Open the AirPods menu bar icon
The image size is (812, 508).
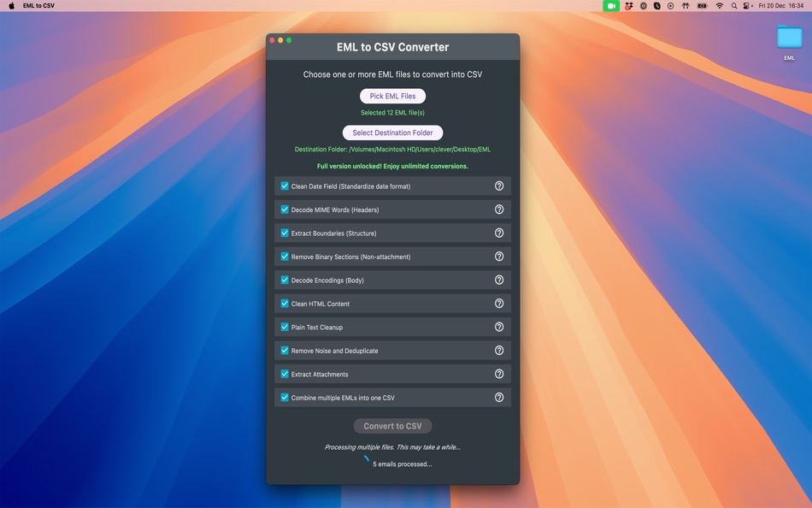[x=685, y=6]
